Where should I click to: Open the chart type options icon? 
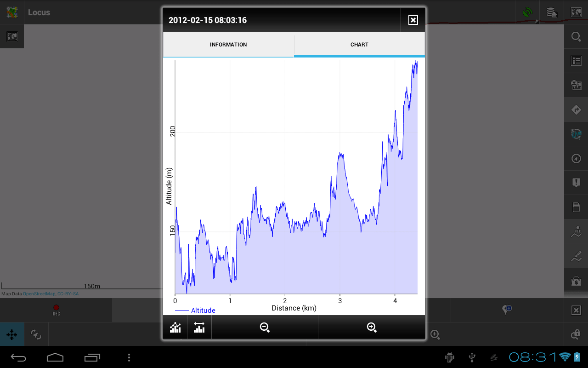(x=175, y=328)
